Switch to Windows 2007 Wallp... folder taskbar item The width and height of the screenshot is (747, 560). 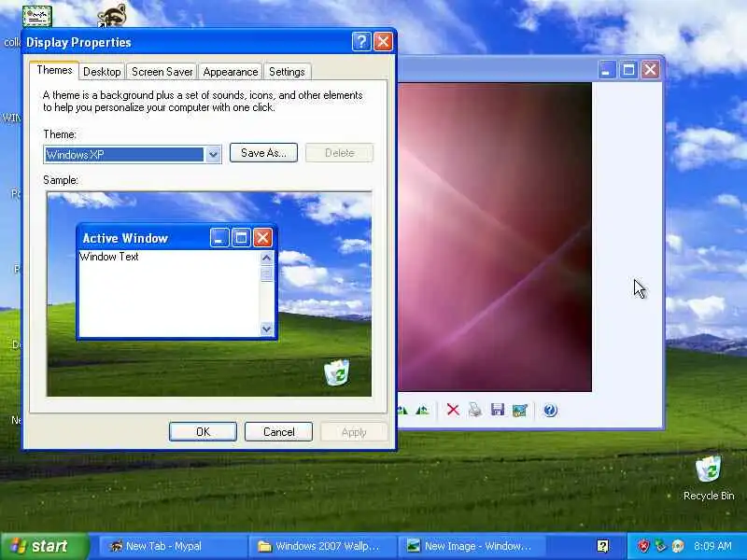coord(322,546)
